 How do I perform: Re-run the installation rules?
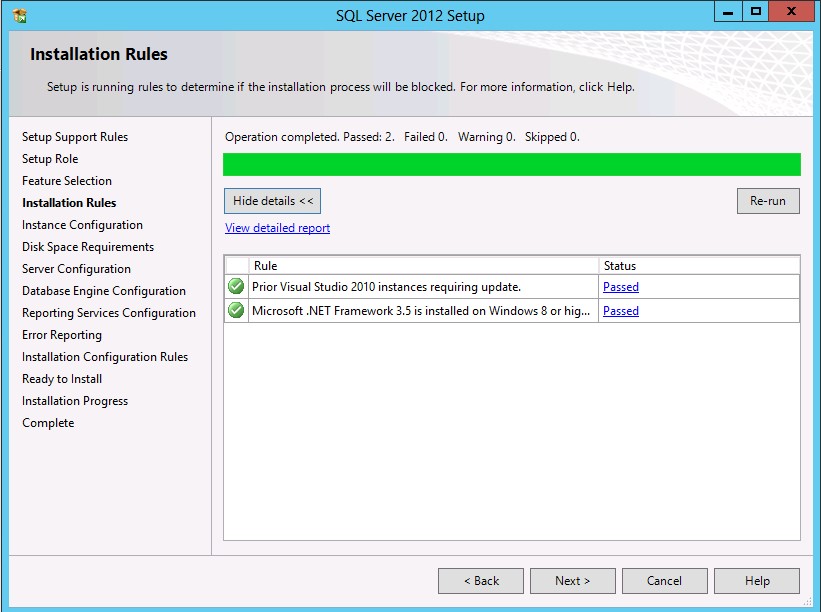767,201
